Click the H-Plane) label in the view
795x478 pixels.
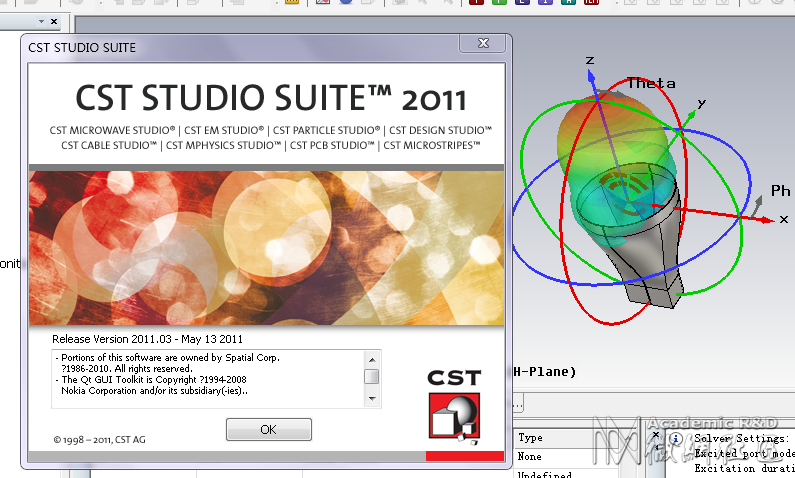click(545, 372)
